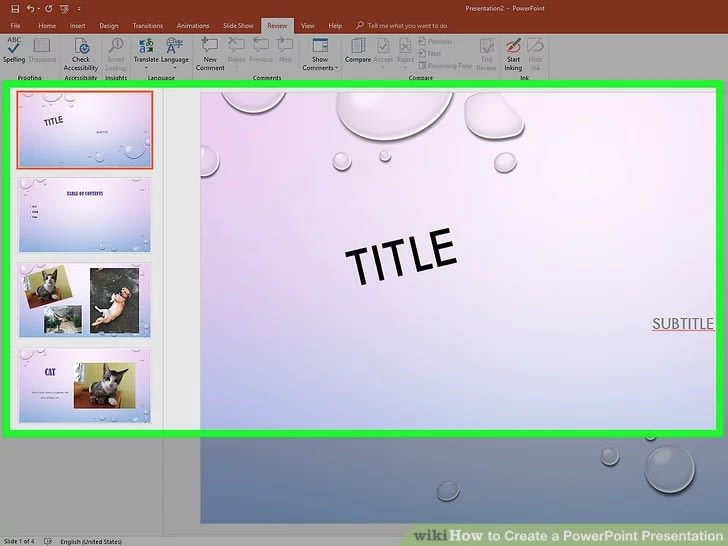
Task: Click the TITLE text on the slide
Action: 400,255
